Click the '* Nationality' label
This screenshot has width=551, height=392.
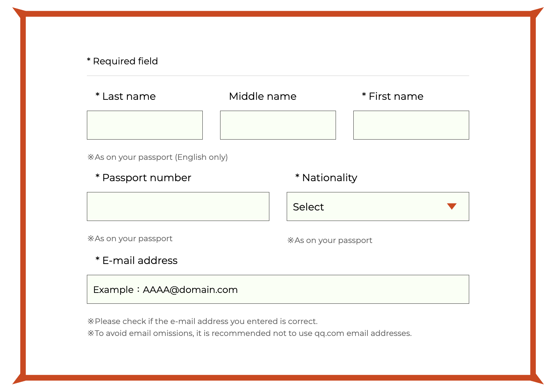pyautogui.click(x=326, y=178)
